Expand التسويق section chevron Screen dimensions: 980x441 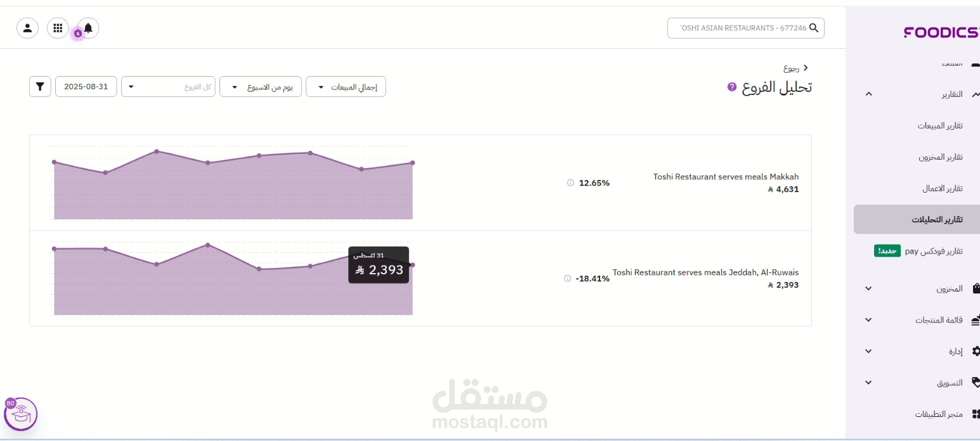868,383
